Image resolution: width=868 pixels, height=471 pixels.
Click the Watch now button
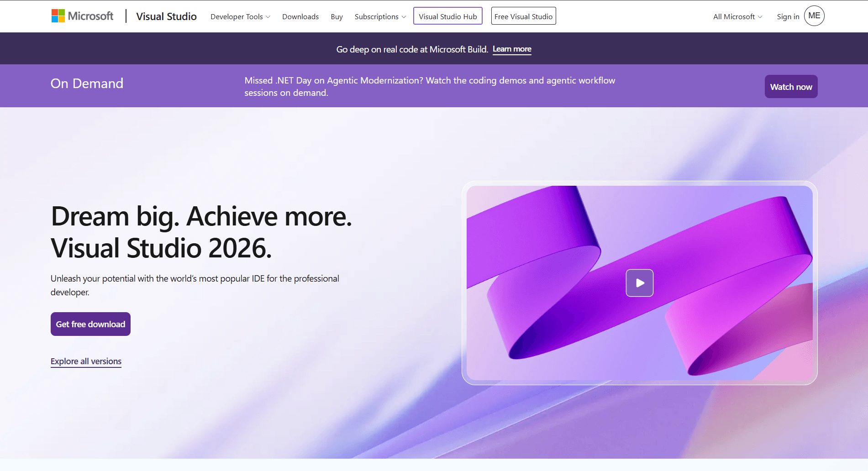[x=791, y=87]
